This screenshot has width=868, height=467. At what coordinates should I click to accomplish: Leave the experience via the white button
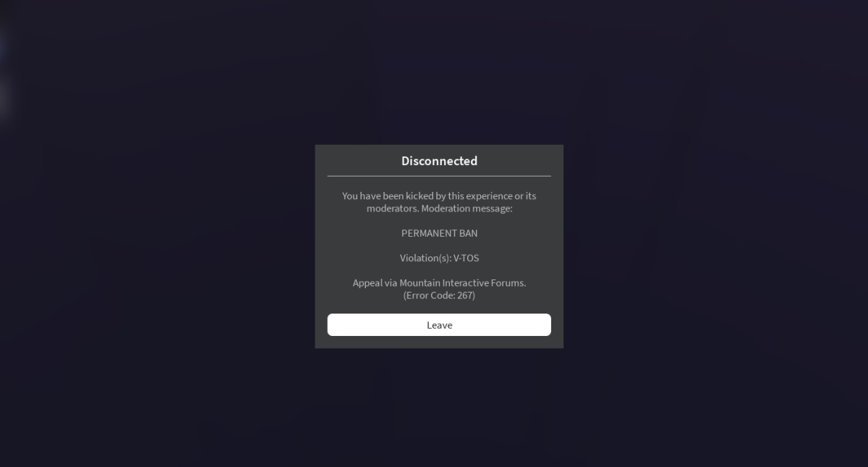click(439, 325)
